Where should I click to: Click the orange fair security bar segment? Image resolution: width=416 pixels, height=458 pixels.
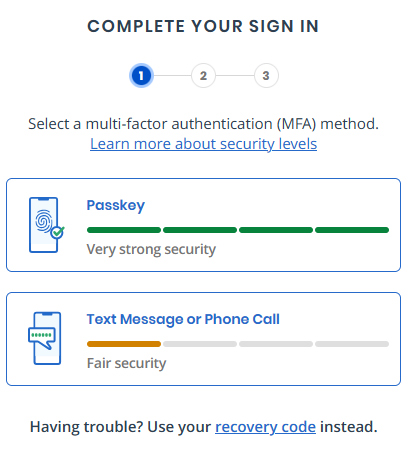pyautogui.click(x=124, y=344)
